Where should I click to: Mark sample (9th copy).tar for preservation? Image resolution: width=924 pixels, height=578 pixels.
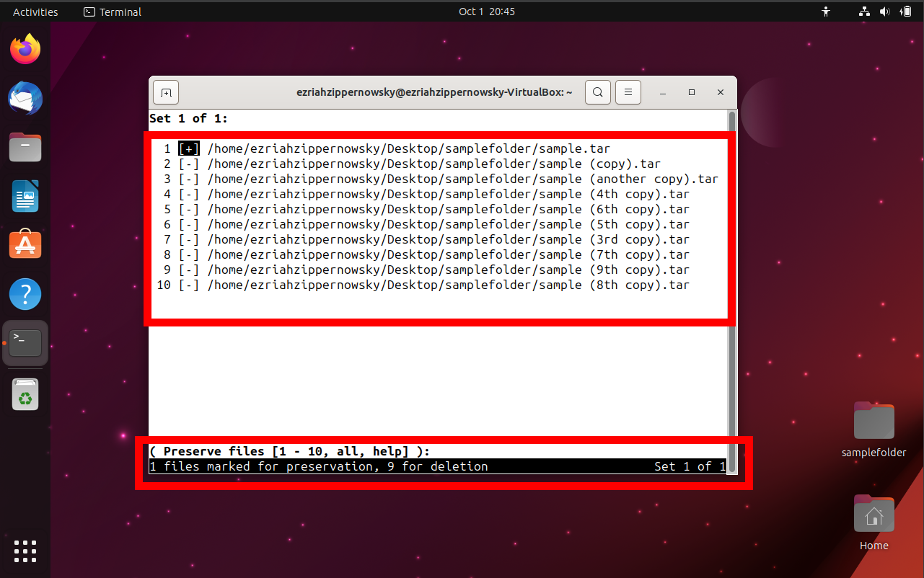coord(188,270)
